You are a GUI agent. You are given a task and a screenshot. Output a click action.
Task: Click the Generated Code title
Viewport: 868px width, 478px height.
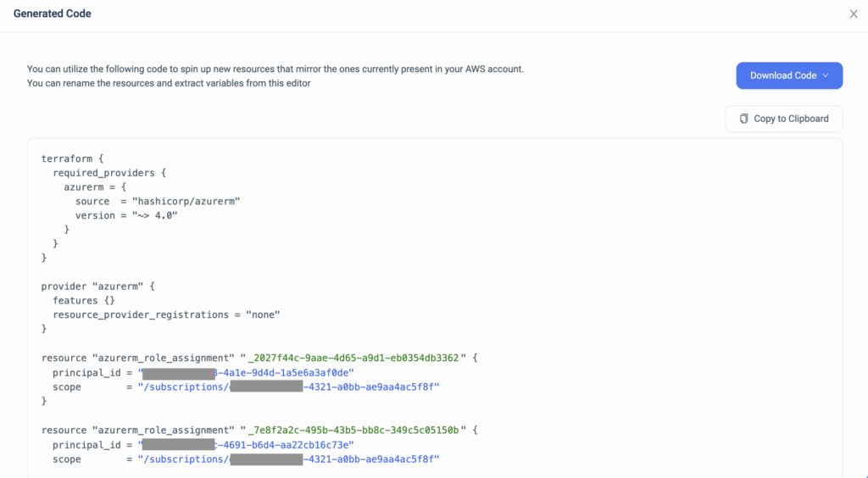click(52, 14)
